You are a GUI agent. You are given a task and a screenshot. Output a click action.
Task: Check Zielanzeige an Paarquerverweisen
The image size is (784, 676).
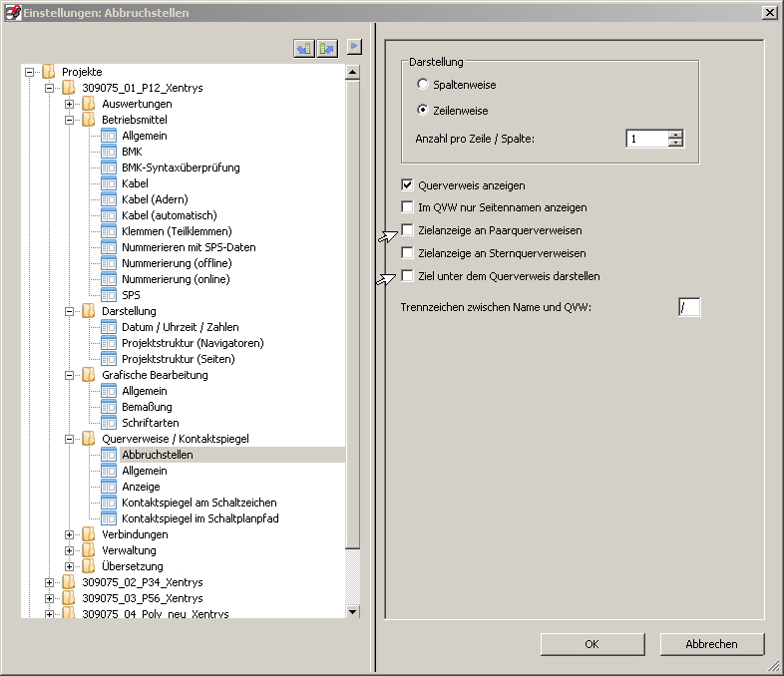point(408,230)
